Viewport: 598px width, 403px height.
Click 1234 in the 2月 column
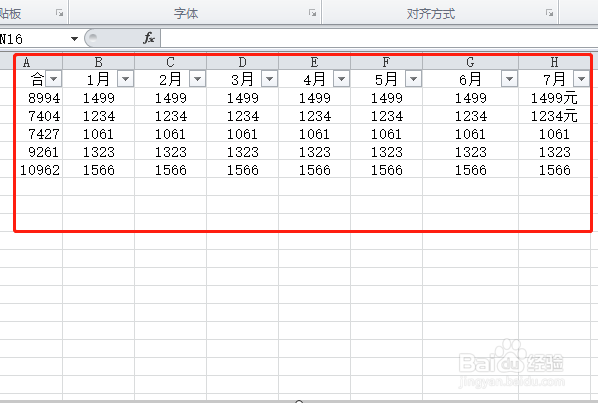[170, 116]
